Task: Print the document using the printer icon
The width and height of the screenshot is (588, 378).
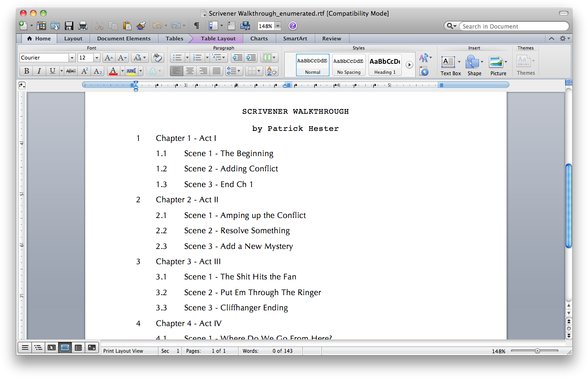Action: point(83,26)
